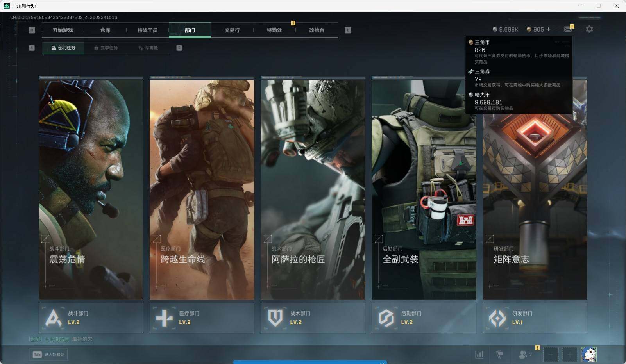This screenshot has width=626, height=364.
Task: Switch to the 特勤处 tab
Action: [x=274, y=30]
